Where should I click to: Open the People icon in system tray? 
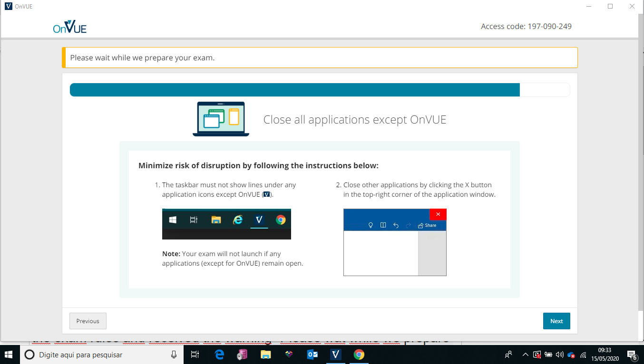(508, 354)
